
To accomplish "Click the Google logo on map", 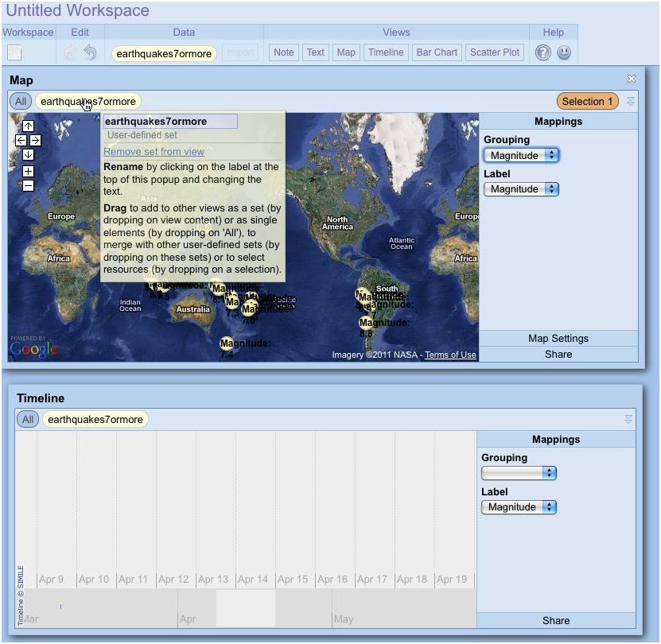I will pyautogui.click(x=33, y=349).
